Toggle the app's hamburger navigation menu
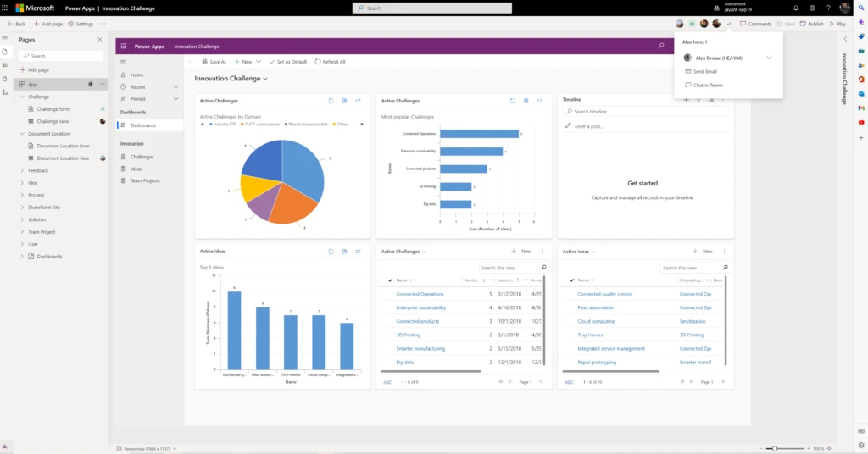 point(124,62)
